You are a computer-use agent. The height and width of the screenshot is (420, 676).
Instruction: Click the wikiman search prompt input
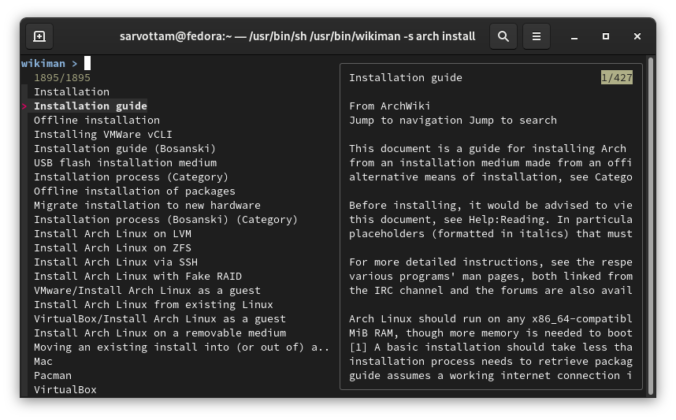click(x=88, y=63)
